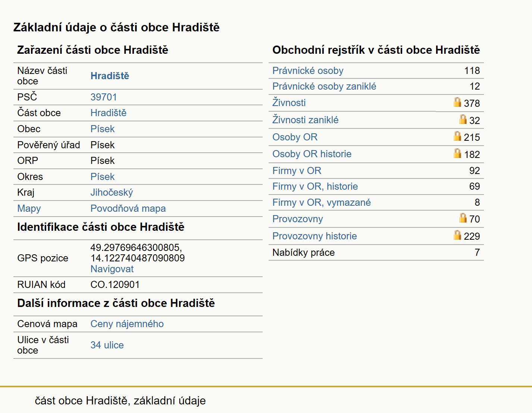The height and width of the screenshot is (413, 532).
Task: Open Právnické osoby zaniklé list
Action: coord(324,86)
